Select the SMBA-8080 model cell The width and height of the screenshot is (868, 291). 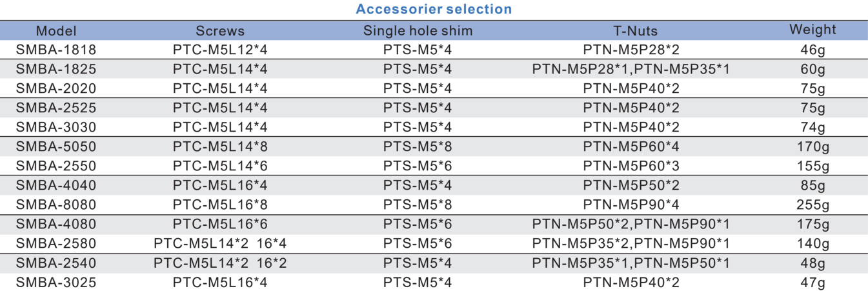point(56,205)
